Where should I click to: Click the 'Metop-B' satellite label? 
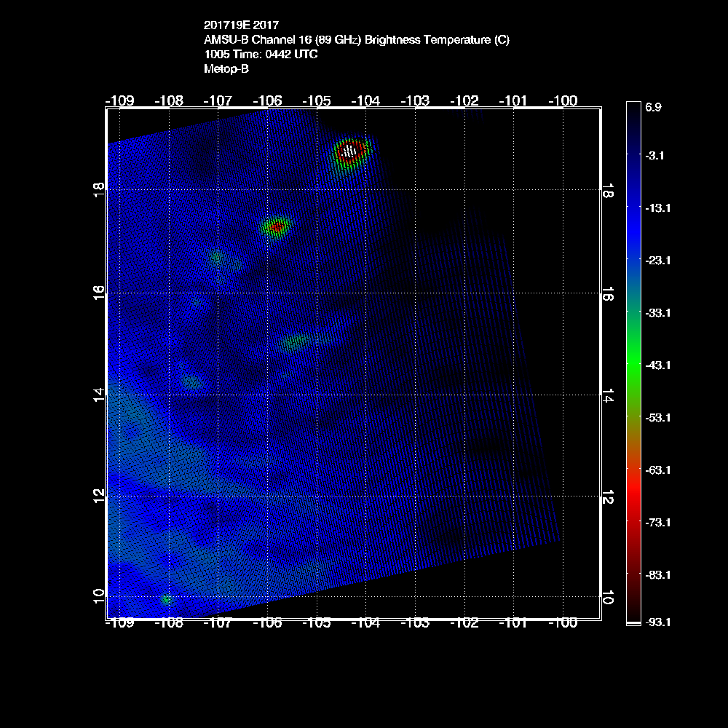[226, 69]
